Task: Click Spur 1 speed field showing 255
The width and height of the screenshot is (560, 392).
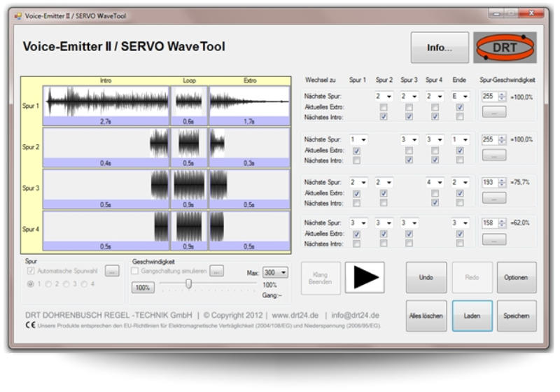Action: pyautogui.click(x=489, y=97)
